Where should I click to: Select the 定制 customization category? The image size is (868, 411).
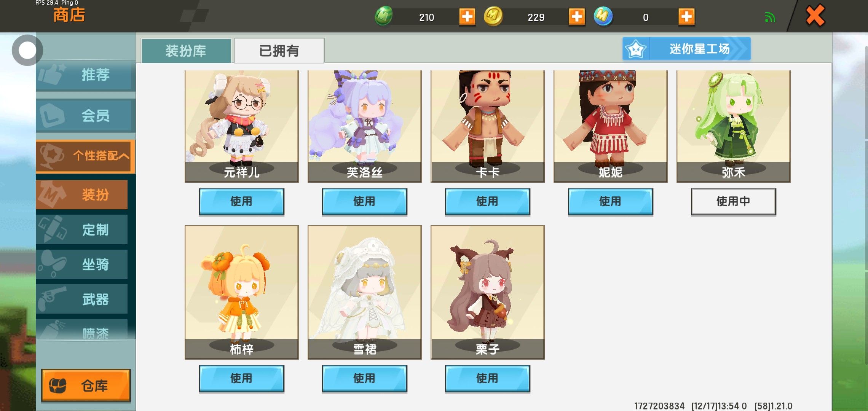coord(82,229)
